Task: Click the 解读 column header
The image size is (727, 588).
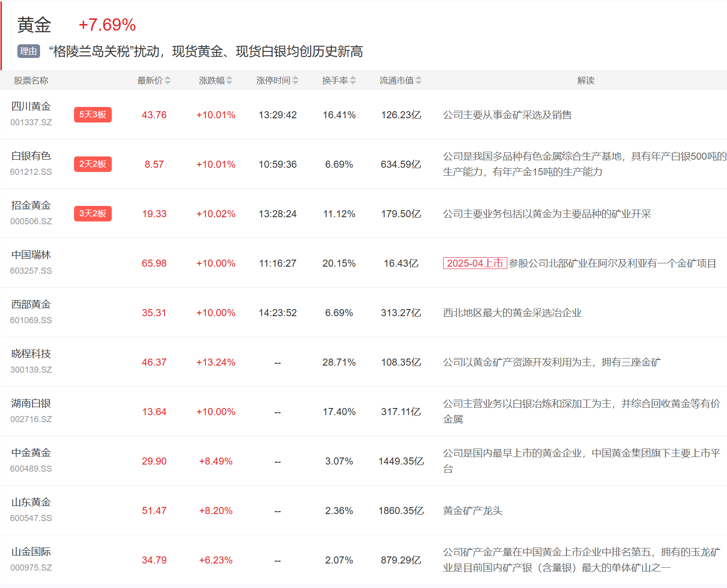Action: click(586, 81)
